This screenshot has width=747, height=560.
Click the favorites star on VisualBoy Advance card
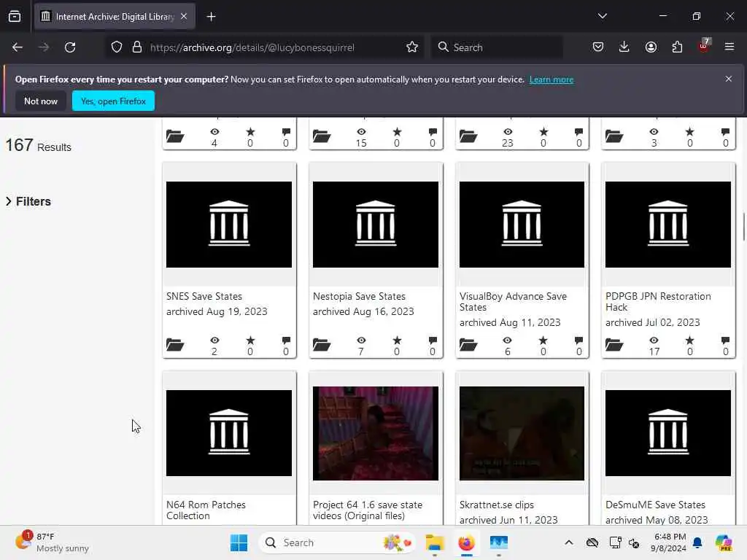[x=543, y=340]
